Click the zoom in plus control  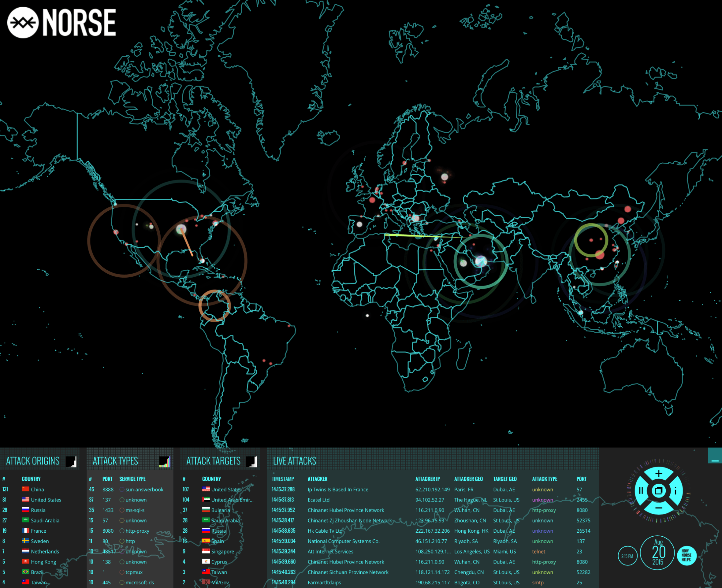click(658, 473)
